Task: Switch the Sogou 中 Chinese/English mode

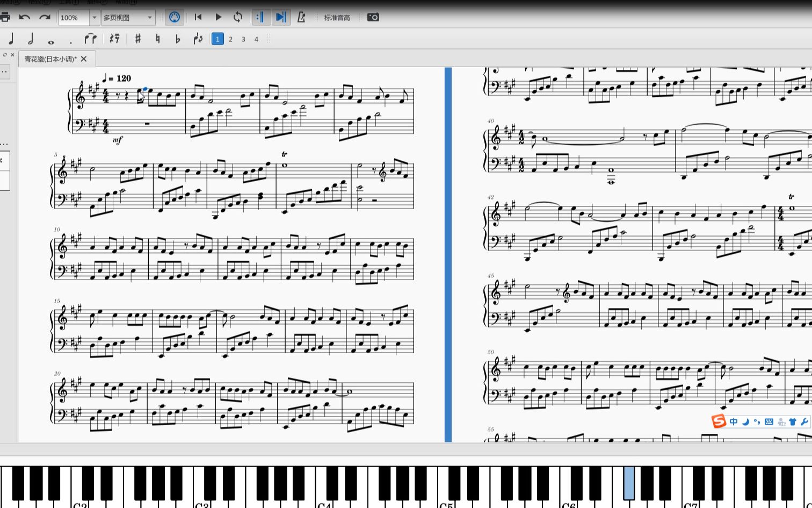Action: coord(734,422)
